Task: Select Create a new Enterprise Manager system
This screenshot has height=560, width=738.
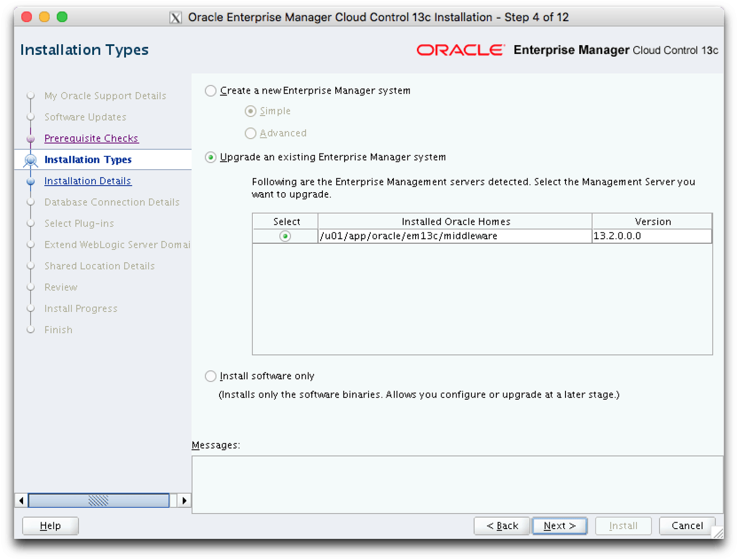Action: (x=211, y=91)
